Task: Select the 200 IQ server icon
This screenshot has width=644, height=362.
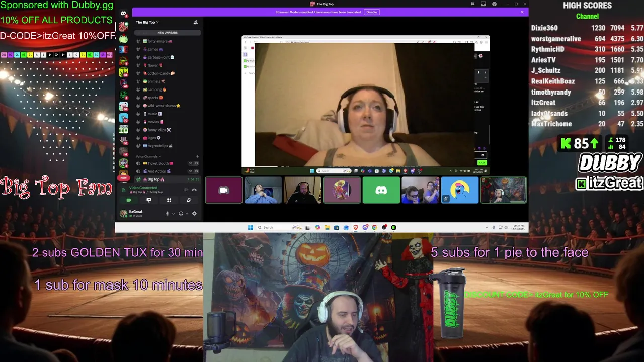Action: point(123,129)
